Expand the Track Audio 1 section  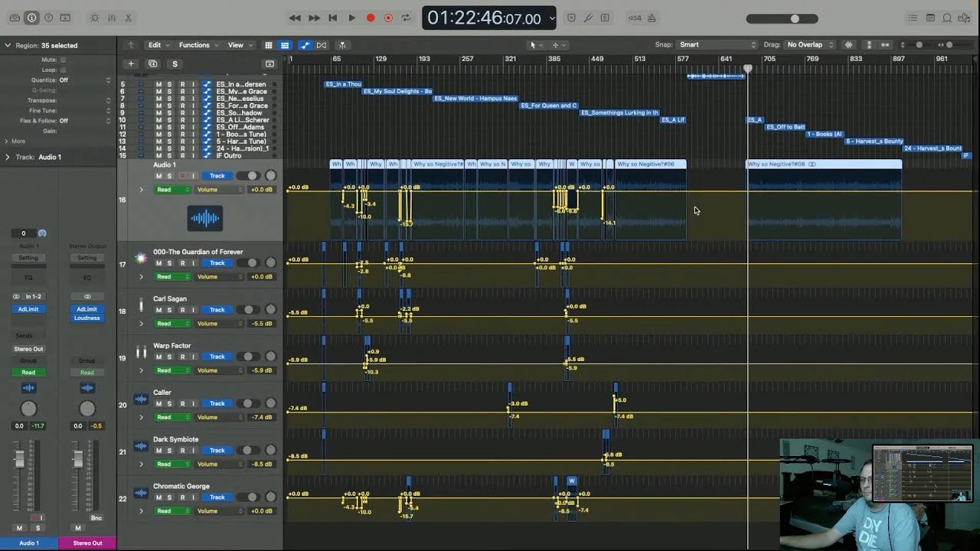[8, 157]
